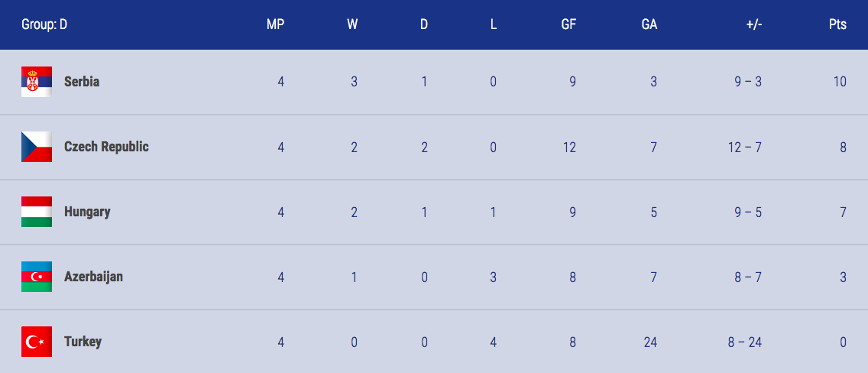The height and width of the screenshot is (373, 868).
Task: Click the GF column header
Action: pyautogui.click(x=568, y=25)
